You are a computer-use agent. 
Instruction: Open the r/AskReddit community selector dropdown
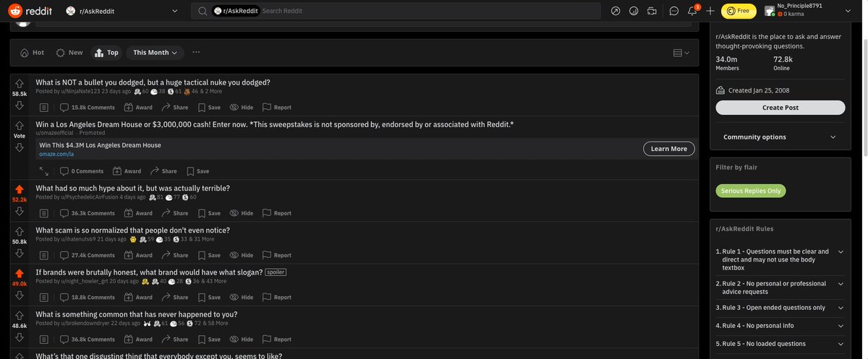[x=121, y=11]
